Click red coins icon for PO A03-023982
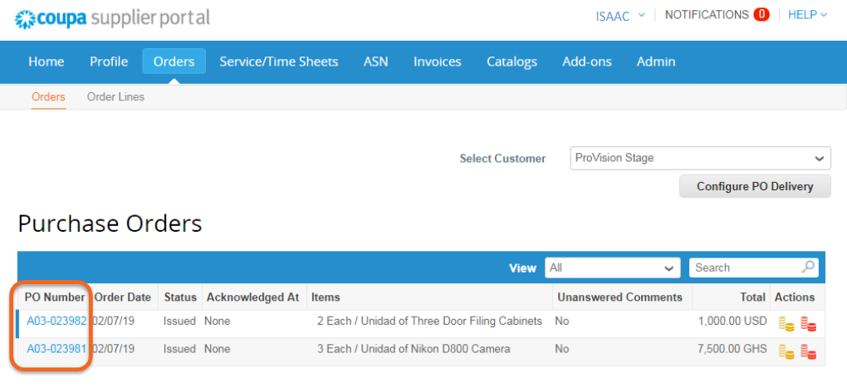 point(808,324)
